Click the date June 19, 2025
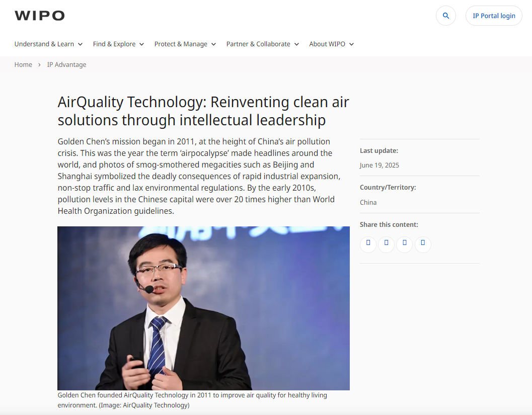The image size is (532, 415). pyautogui.click(x=379, y=165)
